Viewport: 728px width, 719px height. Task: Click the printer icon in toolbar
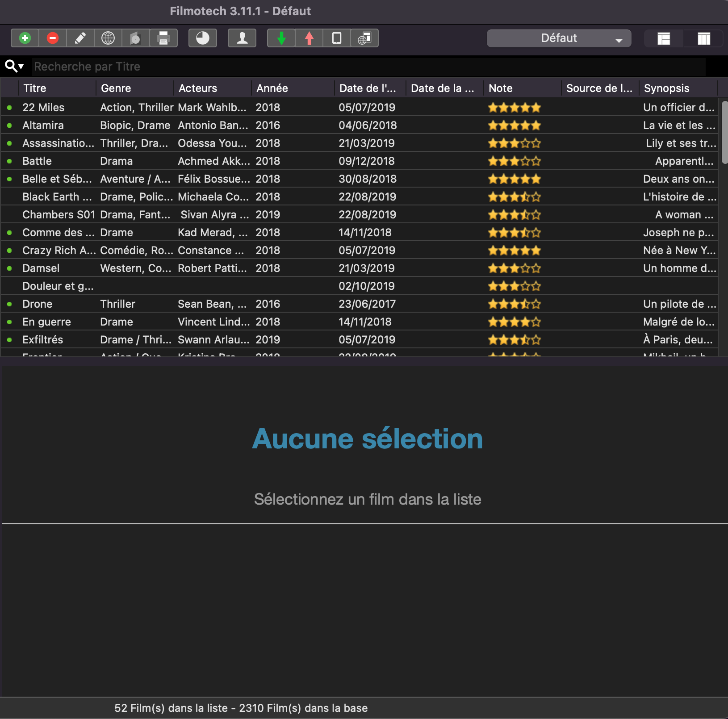163,38
